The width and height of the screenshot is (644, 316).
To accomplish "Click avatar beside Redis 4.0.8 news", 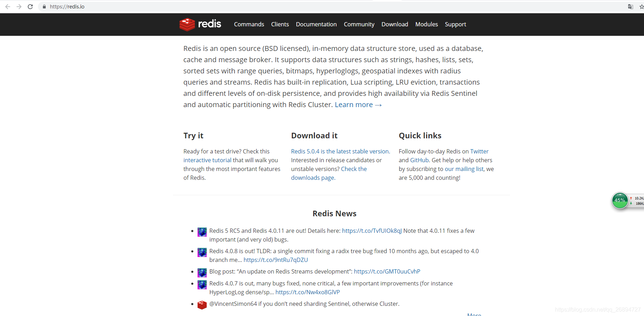I will point(202,252).
